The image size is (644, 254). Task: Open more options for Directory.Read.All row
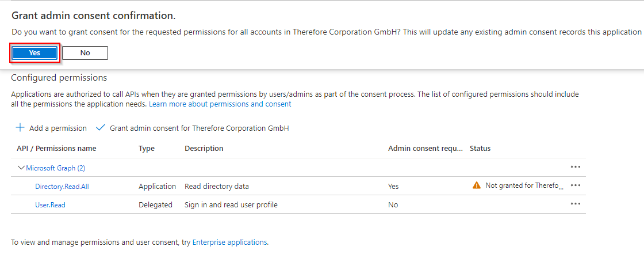[x=576, y=185]
